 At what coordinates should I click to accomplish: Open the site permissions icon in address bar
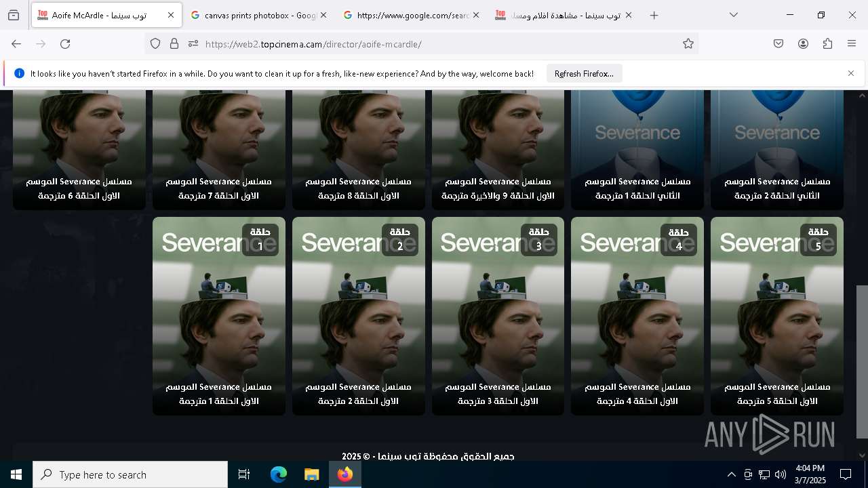click(193, 44)
